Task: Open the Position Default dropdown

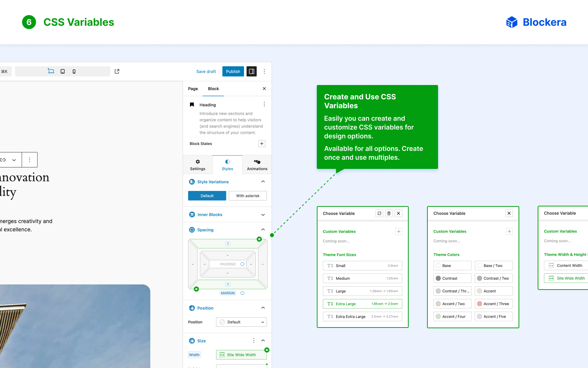Action: click(x=241, y=322)
